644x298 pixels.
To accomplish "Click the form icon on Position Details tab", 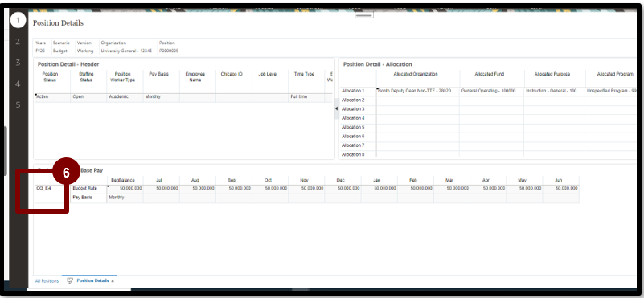I will point(70,281).
